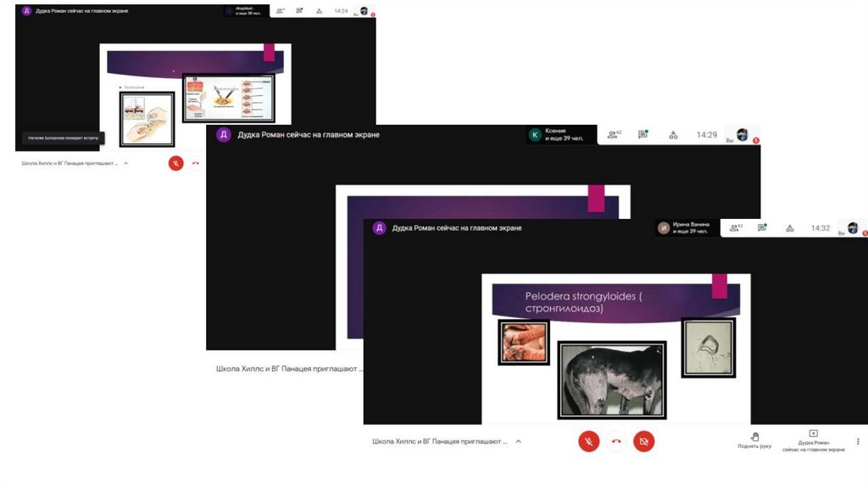Click the 14:32 clock in the front window
Screen dimensions: 868x487
tap(821, 228)
